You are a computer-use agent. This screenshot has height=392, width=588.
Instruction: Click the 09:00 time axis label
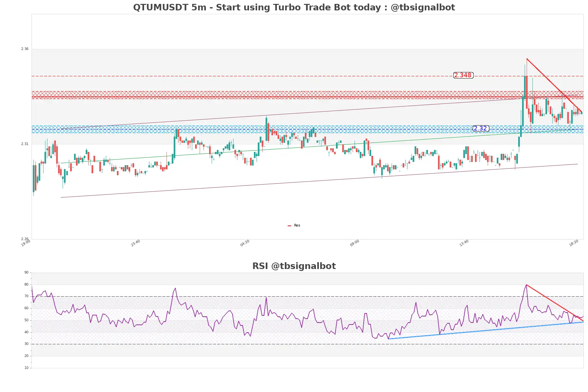355,243
